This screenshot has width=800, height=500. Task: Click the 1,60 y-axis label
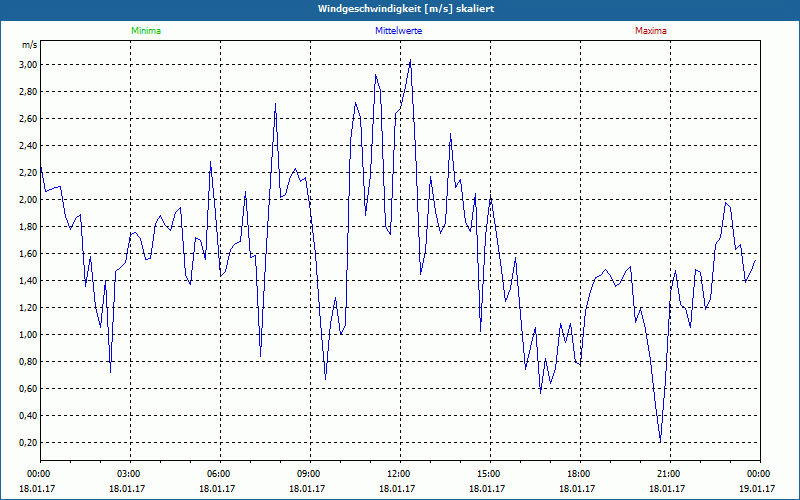[28, 254]
